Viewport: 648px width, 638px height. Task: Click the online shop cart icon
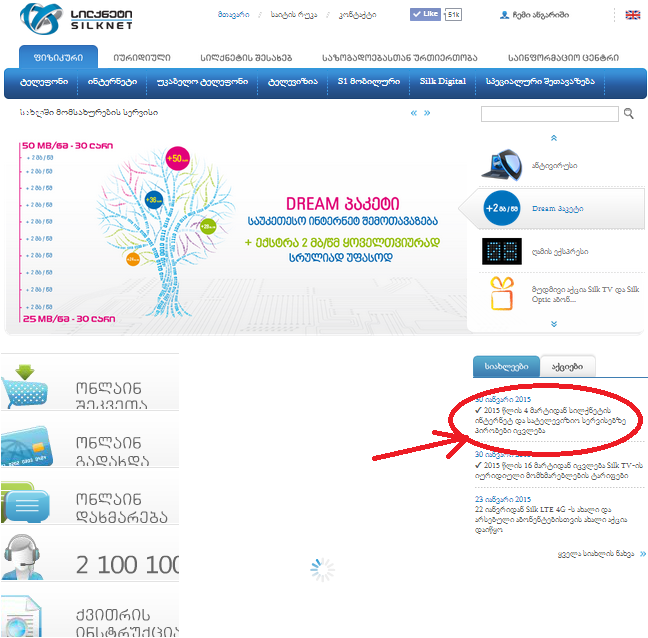click(x=25, y=386)
